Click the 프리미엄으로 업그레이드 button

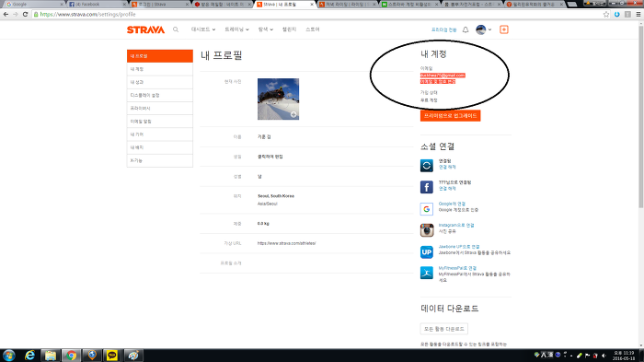(450, 115)
